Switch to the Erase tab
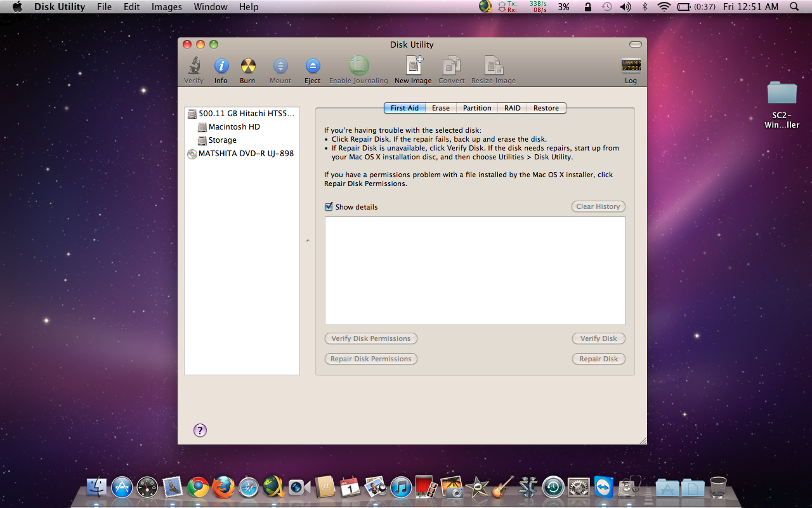Viewport: 812px width, 508px height. coord(441,108)
